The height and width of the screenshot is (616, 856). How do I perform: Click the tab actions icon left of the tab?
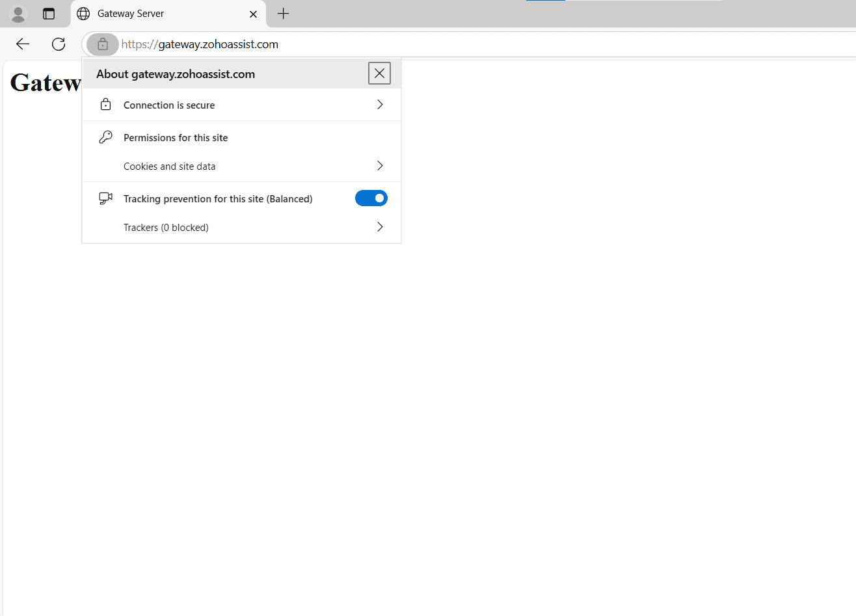49,14
